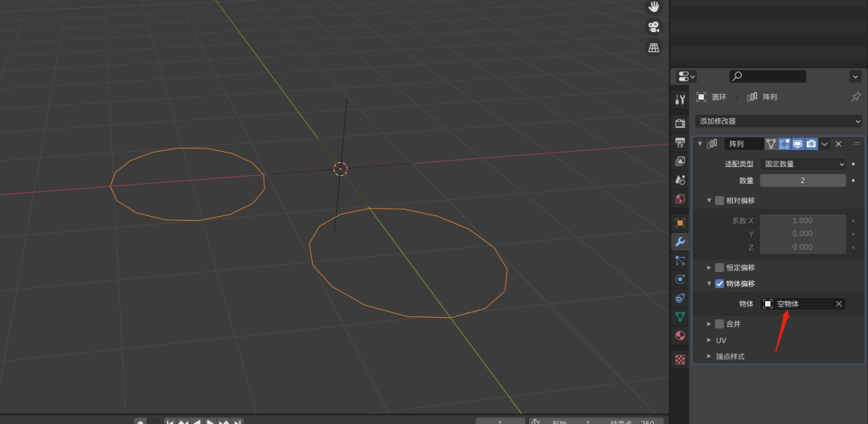Open the Modifier properties wrench tab

tap(681, 242)
